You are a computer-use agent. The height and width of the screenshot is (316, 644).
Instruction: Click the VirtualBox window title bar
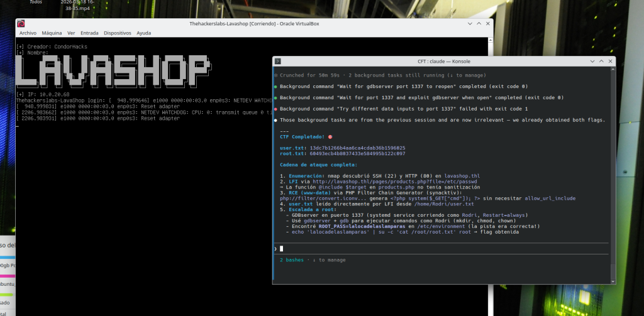pyautogui.click(x=252, y=23)
